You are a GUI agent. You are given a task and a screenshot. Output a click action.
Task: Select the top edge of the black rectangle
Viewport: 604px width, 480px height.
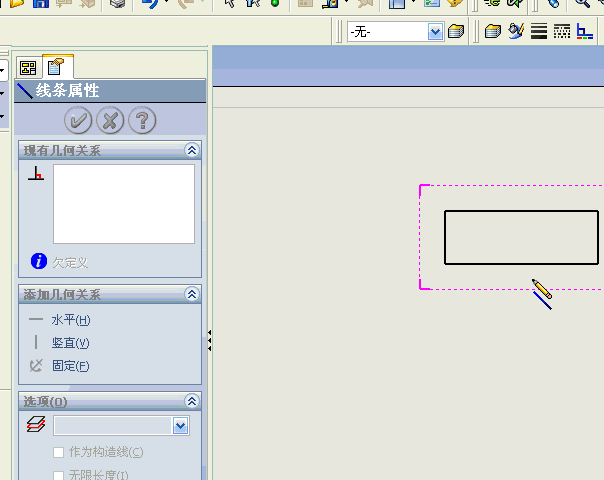[522, 211]
